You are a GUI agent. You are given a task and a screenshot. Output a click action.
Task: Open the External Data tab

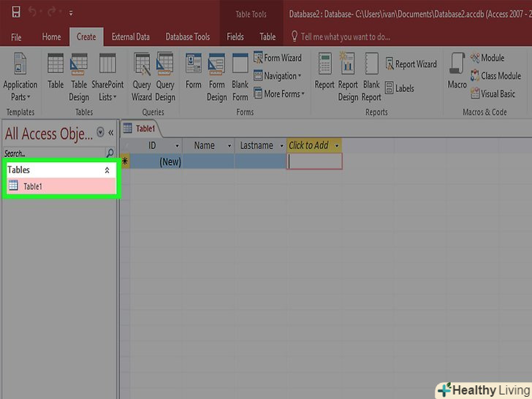click(131, 37)
